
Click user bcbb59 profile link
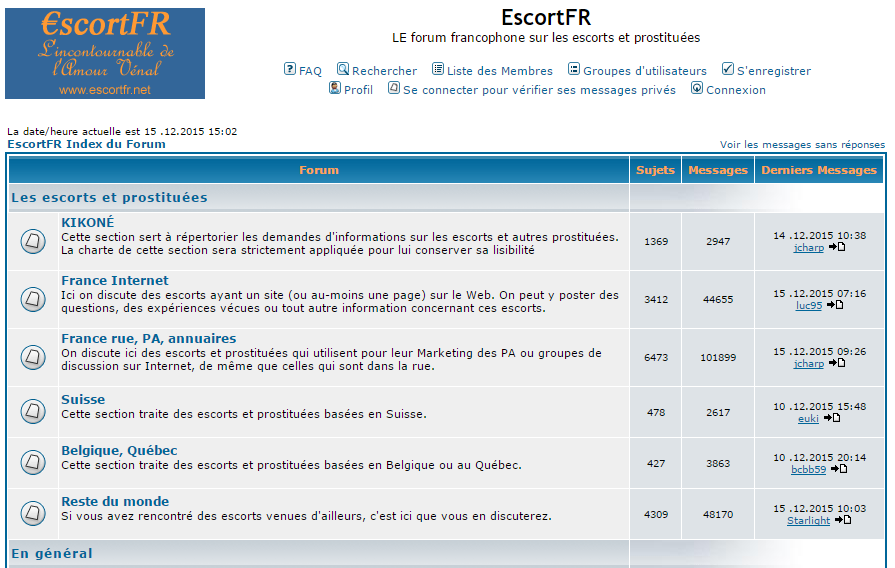(808, 469)
